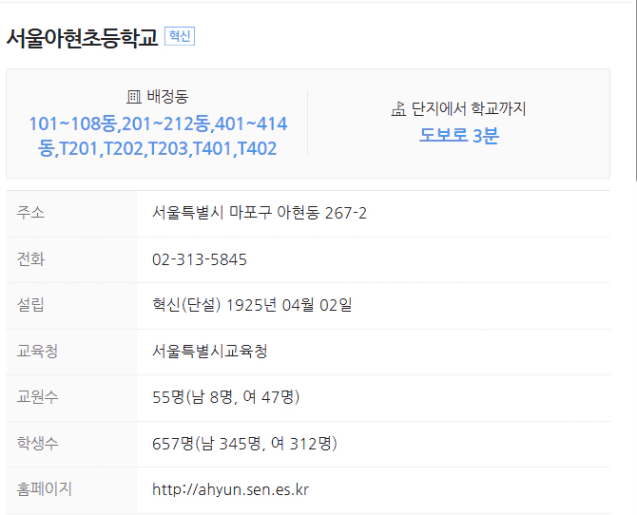Click the teacher count 55명(남 8명, 여 47명)
Image resolution: width=637 pixels, height=515 pixels.
pos(226,397)
